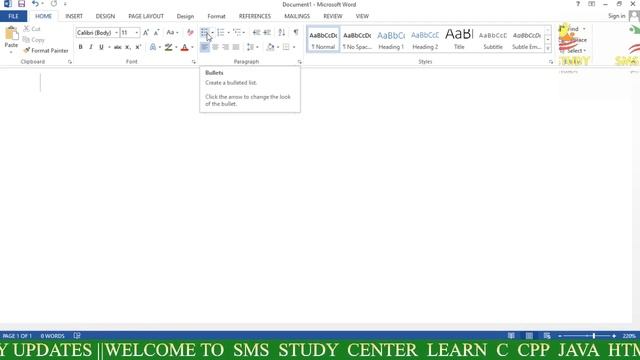Apply the Heading 2 style
Image resolution: width=640 pixels, height=360 pixels.
click(425, 40)
